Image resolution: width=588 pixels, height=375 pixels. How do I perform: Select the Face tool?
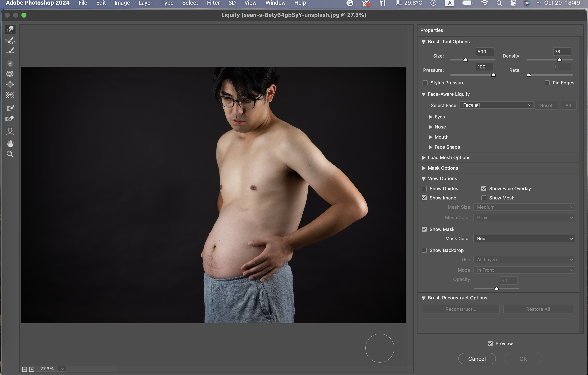10,132
